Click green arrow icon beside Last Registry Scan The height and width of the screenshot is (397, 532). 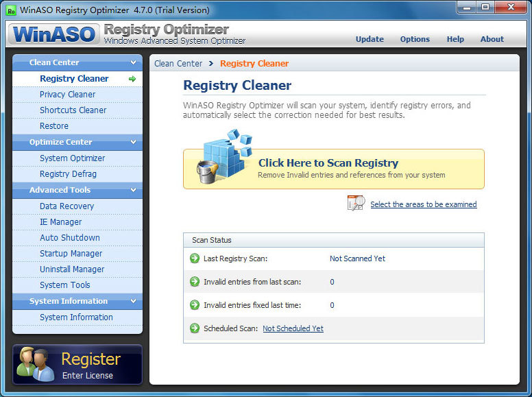coord(195,258)
